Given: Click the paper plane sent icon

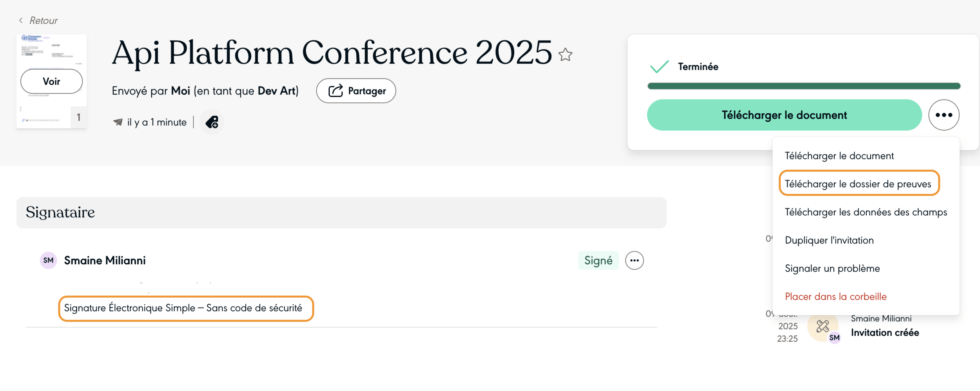Looking at the screenshot, I should point(118,122).
